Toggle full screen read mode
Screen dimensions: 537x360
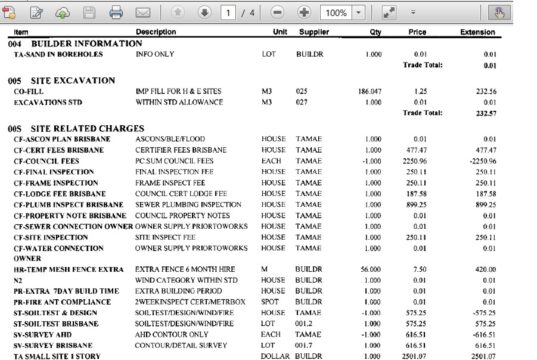(x=389, y=13)
